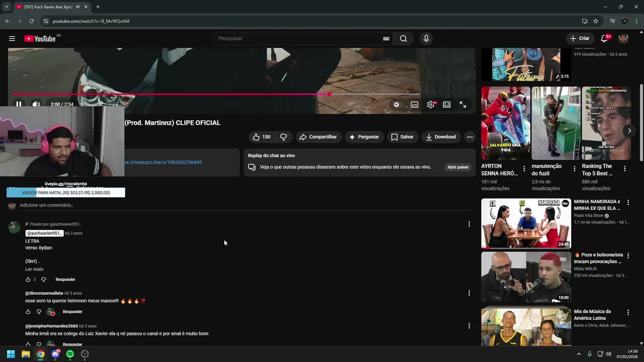Reply to the @Sinceraoerealista comment
Image resolution: width=644 pixels, height=362 pixels.
[72, 312]
